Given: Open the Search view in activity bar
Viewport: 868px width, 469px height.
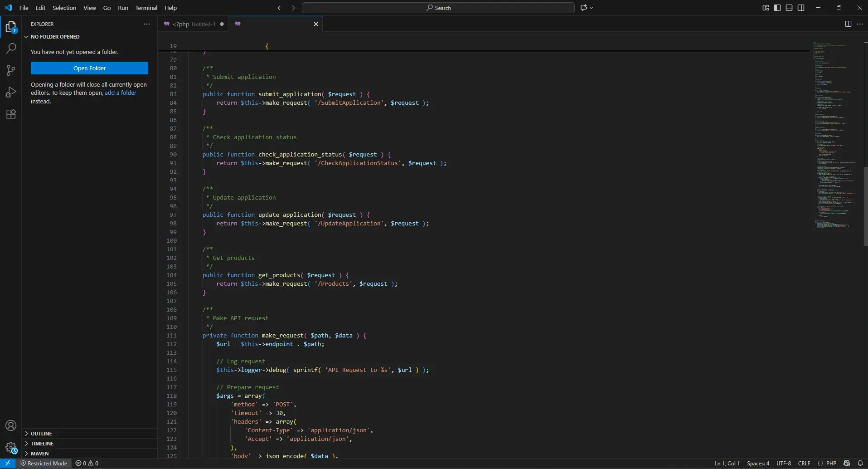Looking at the screenshot, I should tap(11, 48).
